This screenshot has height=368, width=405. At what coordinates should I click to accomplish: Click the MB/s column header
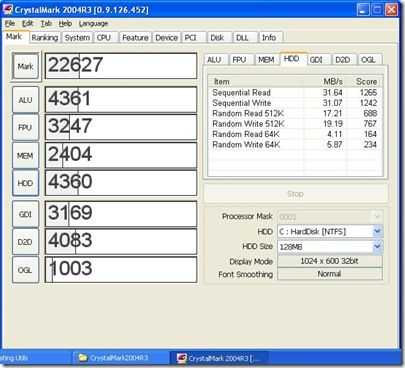325,81
